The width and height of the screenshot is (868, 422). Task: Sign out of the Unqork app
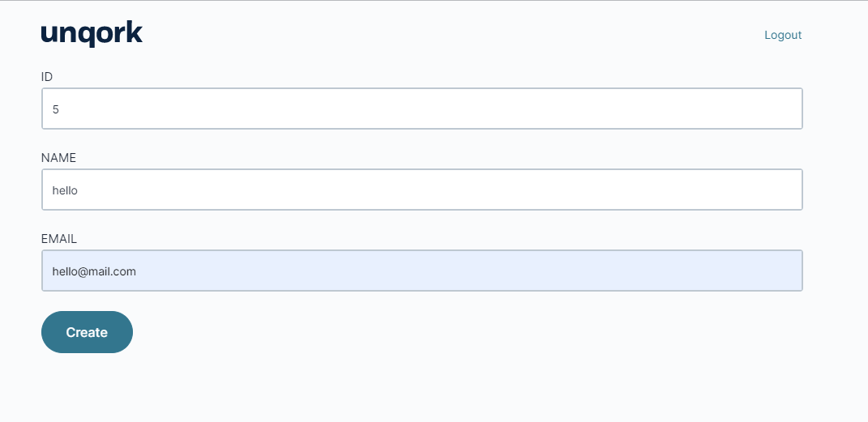[x=782, y=35]
